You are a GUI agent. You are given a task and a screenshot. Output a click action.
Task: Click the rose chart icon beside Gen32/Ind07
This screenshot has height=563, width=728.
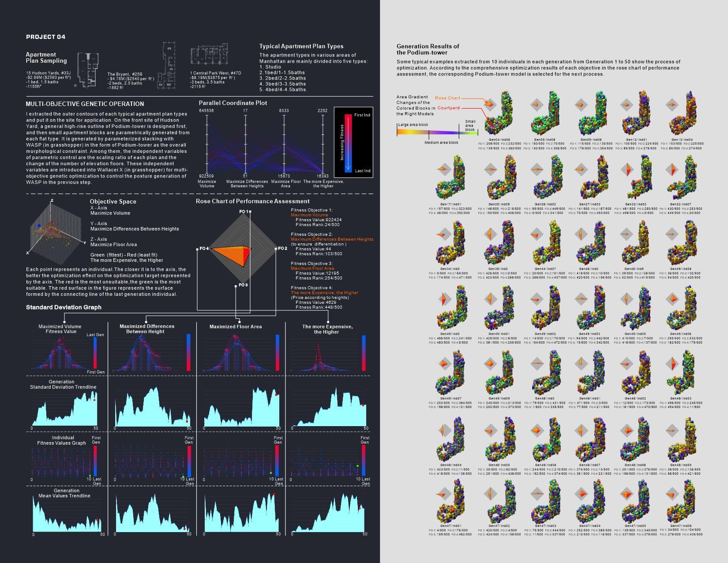(672, 170)
